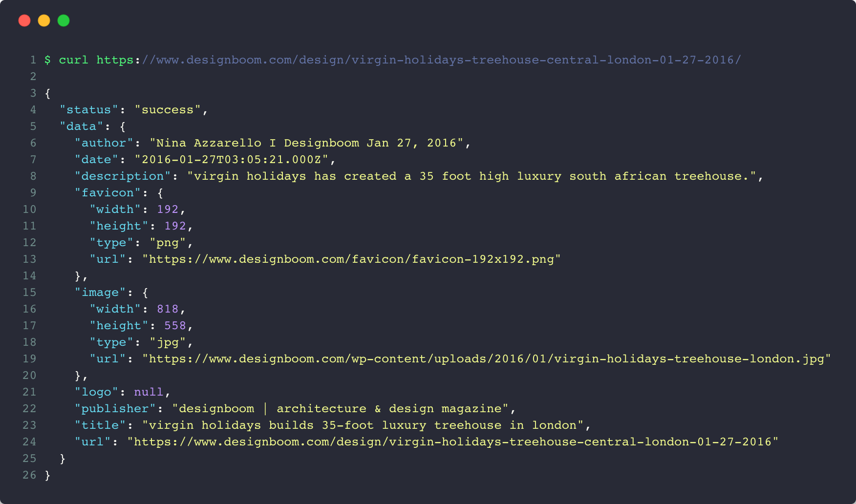Image resolution: width=856 pixels, height=504 pixels.
Task: Click the "jpg" type value
Action: coord(168,342)
